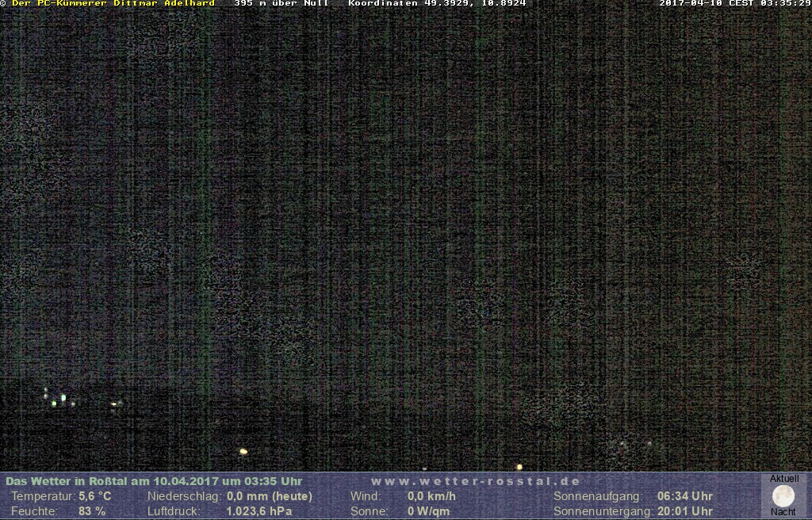Click the 'Der PC-Kümmerer Dittmar Adelhard' copyright text
This screenshot has height=520, width=812.
click(x=113, y=3)
